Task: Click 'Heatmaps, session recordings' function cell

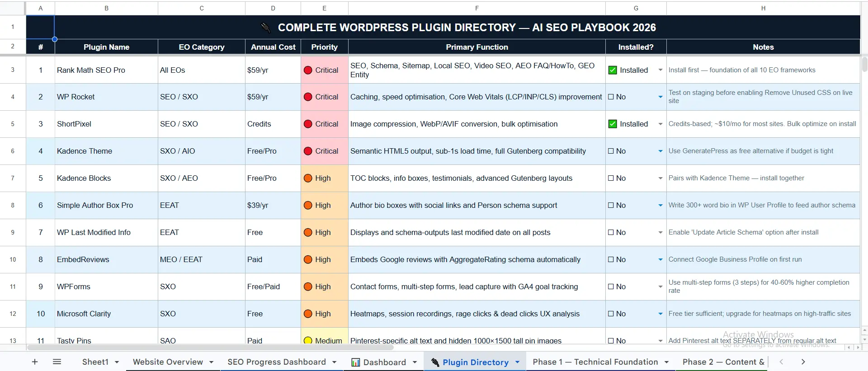Action: 477,314
